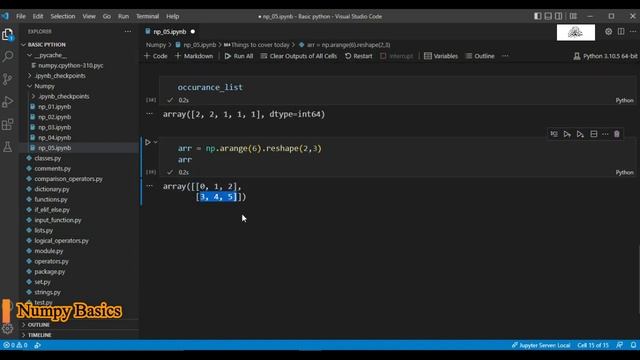
Task: Open the View menu
Action: click(x=89, y=16)
